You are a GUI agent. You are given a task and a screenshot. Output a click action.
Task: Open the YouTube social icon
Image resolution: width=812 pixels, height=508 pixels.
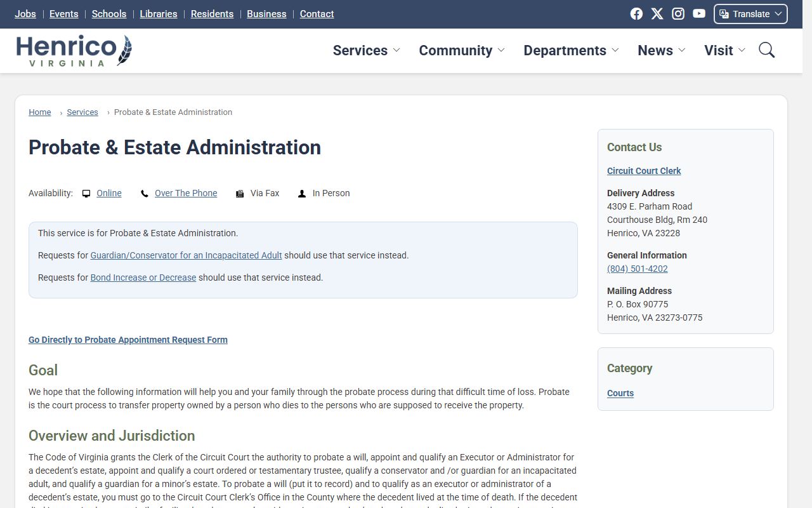click(699, 14)
